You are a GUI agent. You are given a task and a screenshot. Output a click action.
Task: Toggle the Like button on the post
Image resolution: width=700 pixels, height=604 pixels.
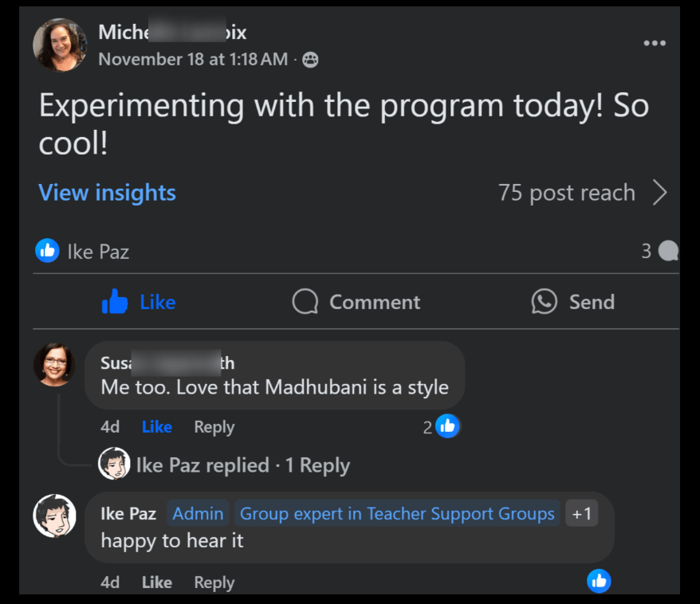(139, 302)
